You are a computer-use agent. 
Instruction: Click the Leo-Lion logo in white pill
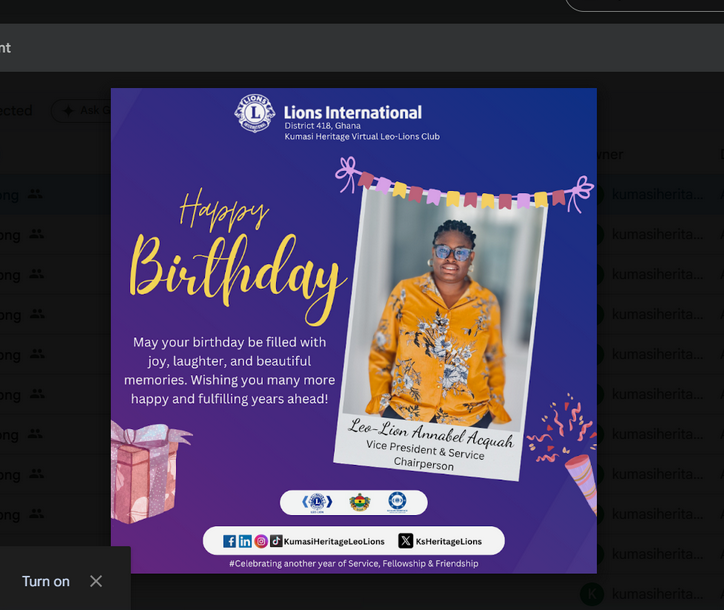point(317,502)
